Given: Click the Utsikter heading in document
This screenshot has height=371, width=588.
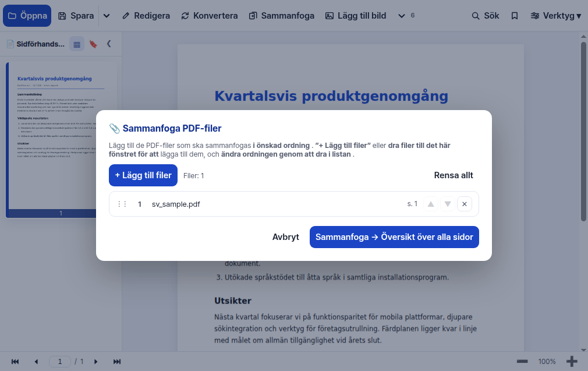Looking at the screenshot, I should point(232,301).
